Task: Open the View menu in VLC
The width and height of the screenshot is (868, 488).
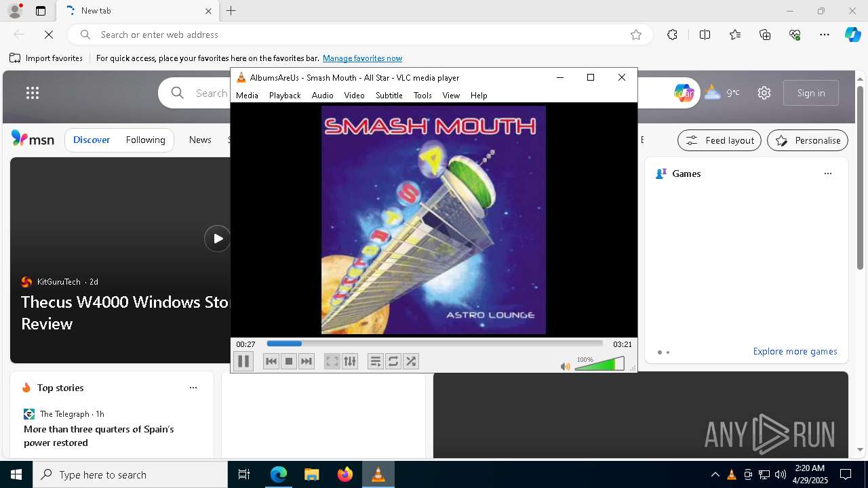Action: tap(451, 96)
